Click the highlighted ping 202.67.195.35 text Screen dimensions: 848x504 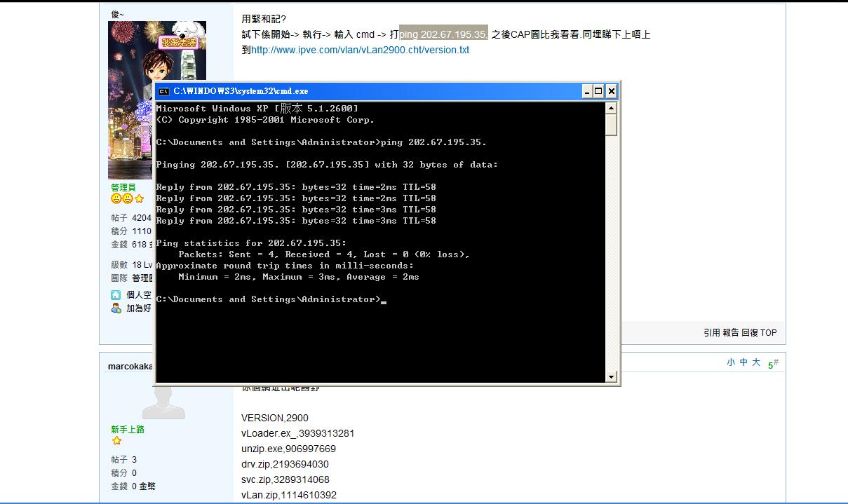[443, 34]
